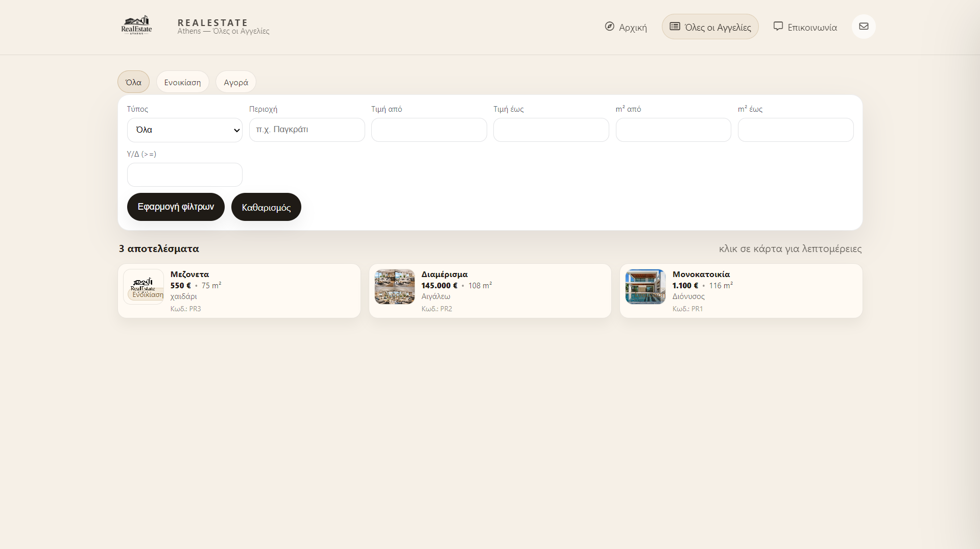The height and width of the screenshot is (549, 980).
Task: Focus the Περιοχή input field
Action: [x=307, y=130]
